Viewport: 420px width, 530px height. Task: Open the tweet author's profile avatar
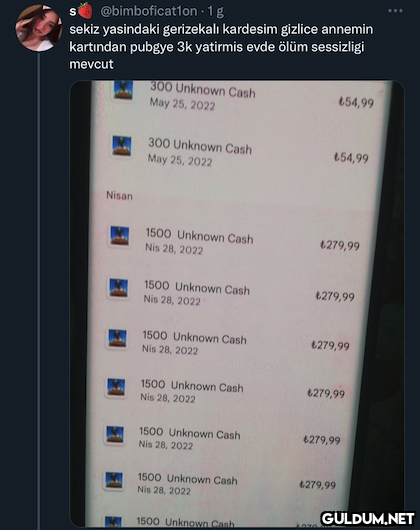coord(39,28)
